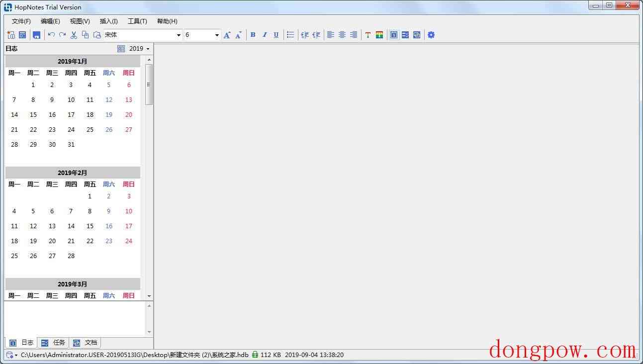Click the calendar scrollbar thumb
Image resolution: width=643 pixels, height=364 pixels.
[149, 85]
